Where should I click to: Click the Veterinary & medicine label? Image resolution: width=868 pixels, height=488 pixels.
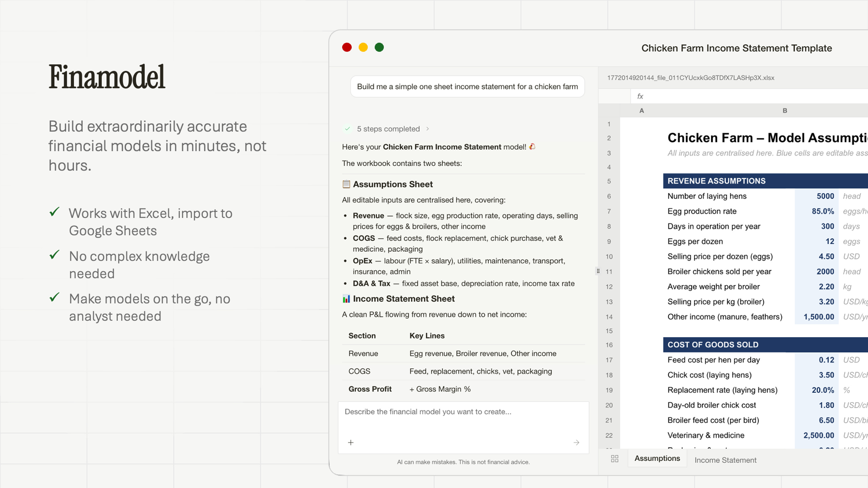click(x=706, y=435)
